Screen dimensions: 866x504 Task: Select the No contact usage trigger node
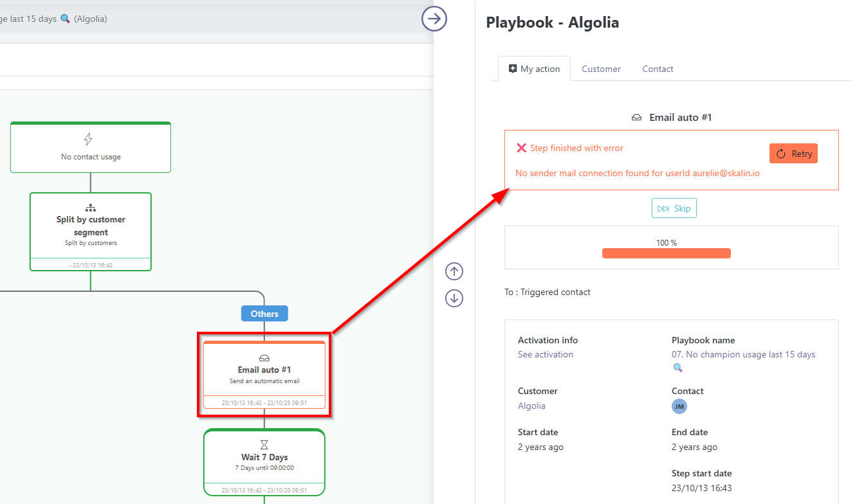pos(91,148)
